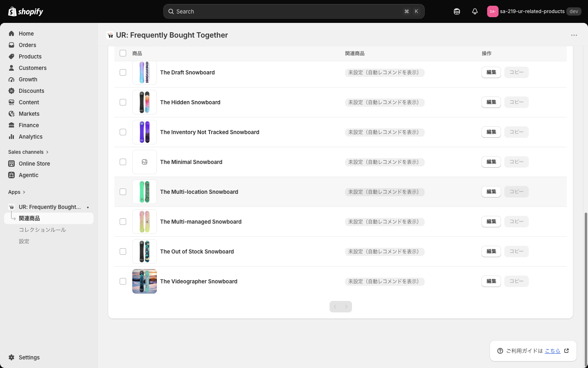The width and height of the screenshot is (588, 368).
Task: Open the こちら usage guide link
Action: click(552, 351)
